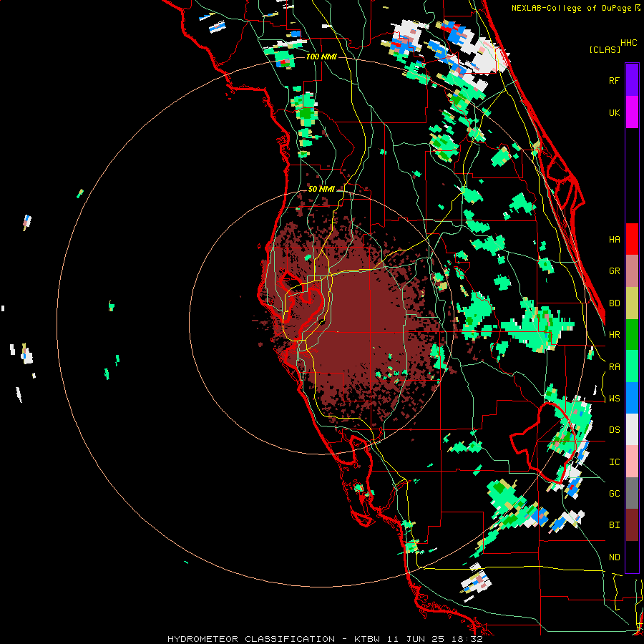Viewport: 644px width, 644px height.
Task: Click the UK magenta legend color swatch
Action: coord(632,112)
